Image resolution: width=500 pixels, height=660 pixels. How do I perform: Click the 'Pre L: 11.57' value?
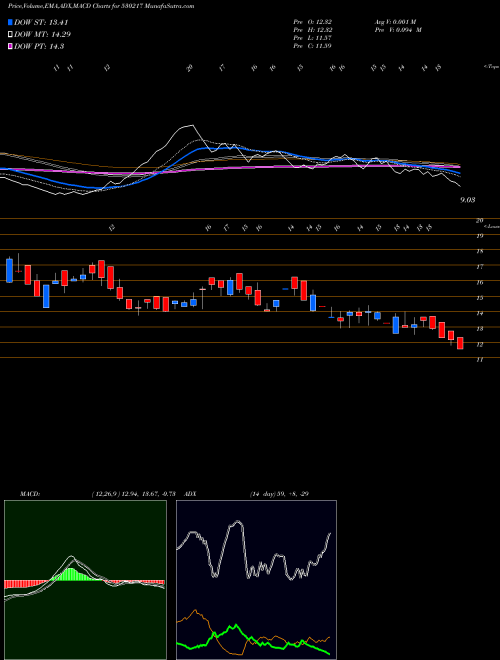pyautogui.click(x=313, y=38)
